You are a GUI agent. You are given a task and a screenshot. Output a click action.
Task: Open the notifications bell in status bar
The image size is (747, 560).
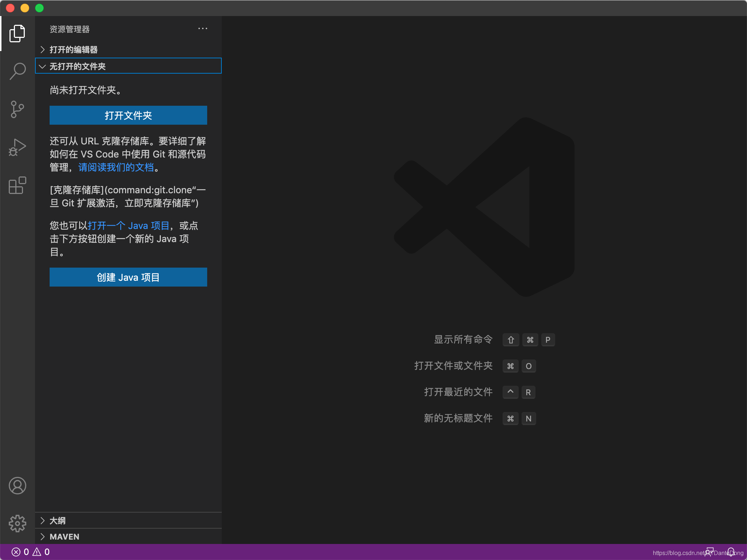tap(731, 552)
